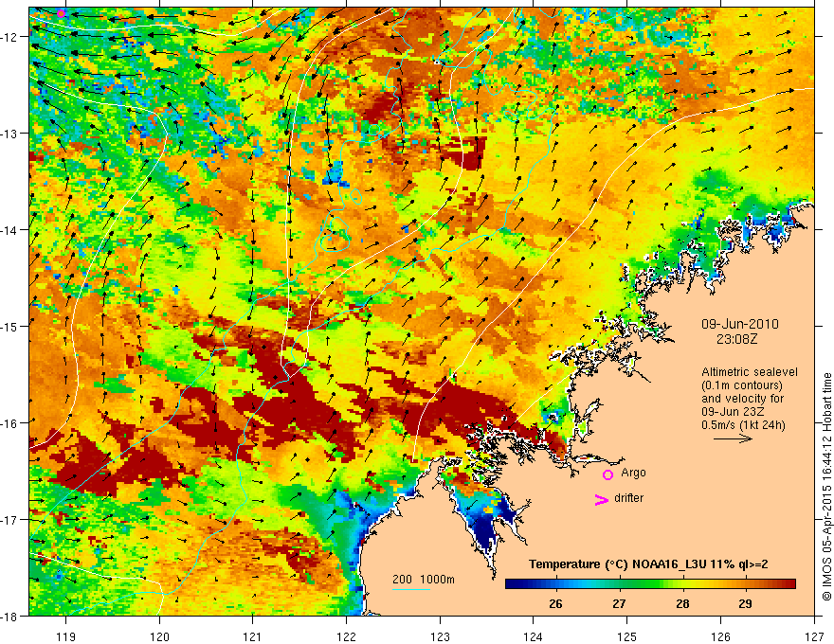
Task: Click the 'Temperature (°C) NOAA16_L3U 11% ql>=2' title
Action: (x=648, y=564)
